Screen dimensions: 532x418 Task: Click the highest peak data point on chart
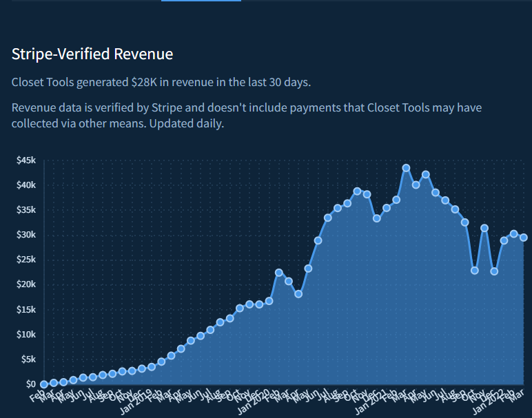coord(406,168)
